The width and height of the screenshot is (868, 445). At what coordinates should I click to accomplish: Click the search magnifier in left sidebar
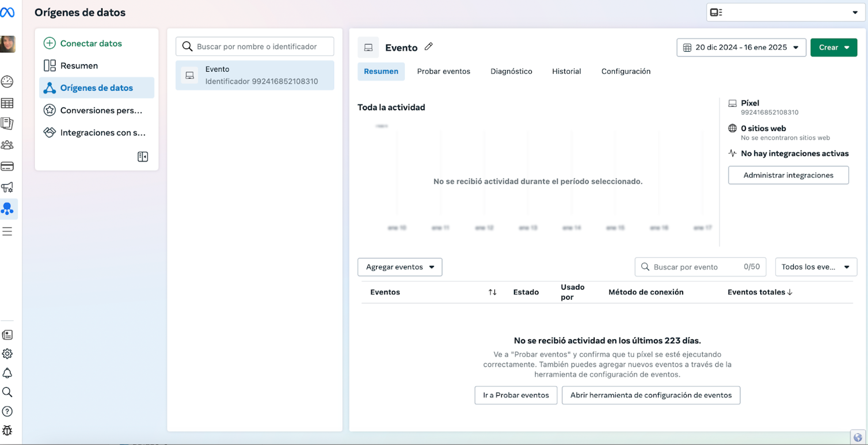(x=7, y=392)
